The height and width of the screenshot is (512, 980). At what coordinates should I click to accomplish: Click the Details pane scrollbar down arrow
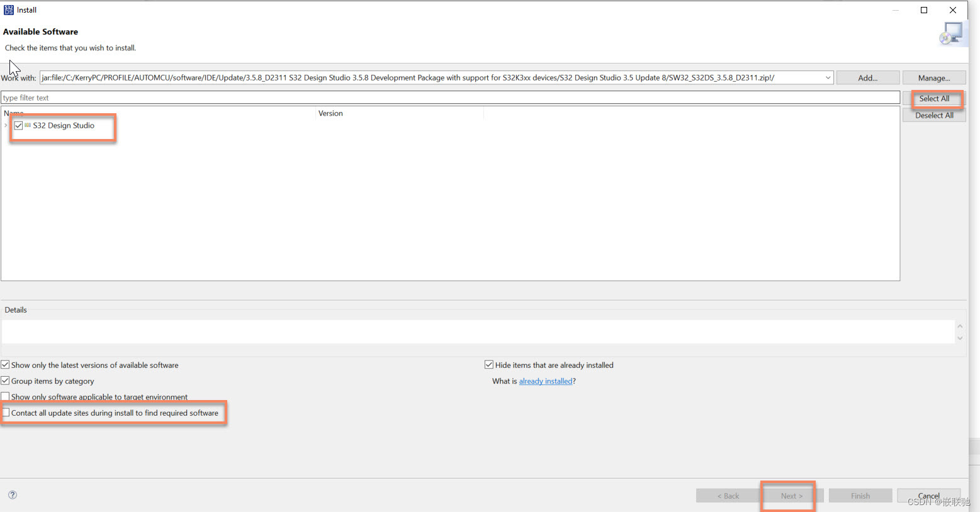pos(960,338)
